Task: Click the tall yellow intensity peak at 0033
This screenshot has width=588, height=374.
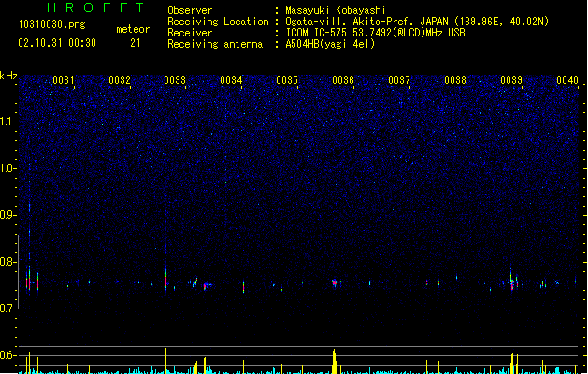Action: [x=165, y=361]
